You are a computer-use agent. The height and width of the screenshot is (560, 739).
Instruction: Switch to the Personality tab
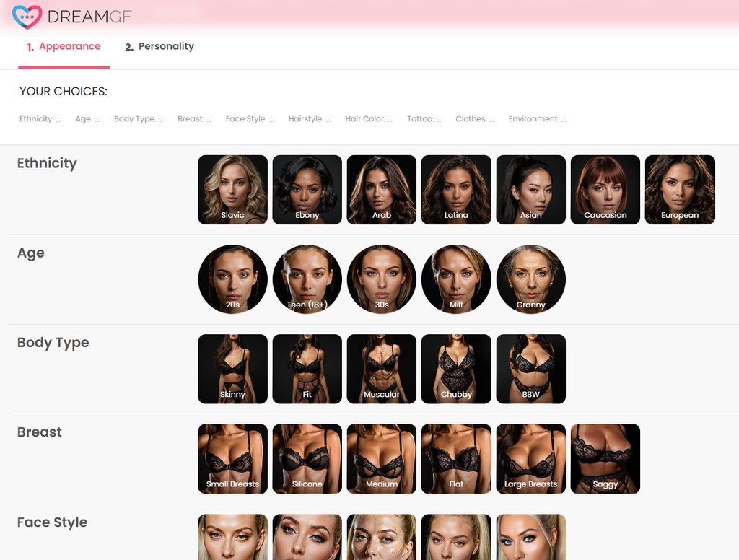point(159,47)
